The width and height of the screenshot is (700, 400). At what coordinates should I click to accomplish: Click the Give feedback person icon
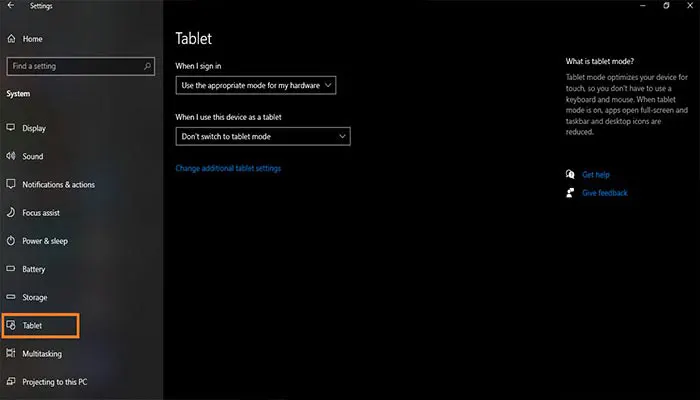(569, 193)
